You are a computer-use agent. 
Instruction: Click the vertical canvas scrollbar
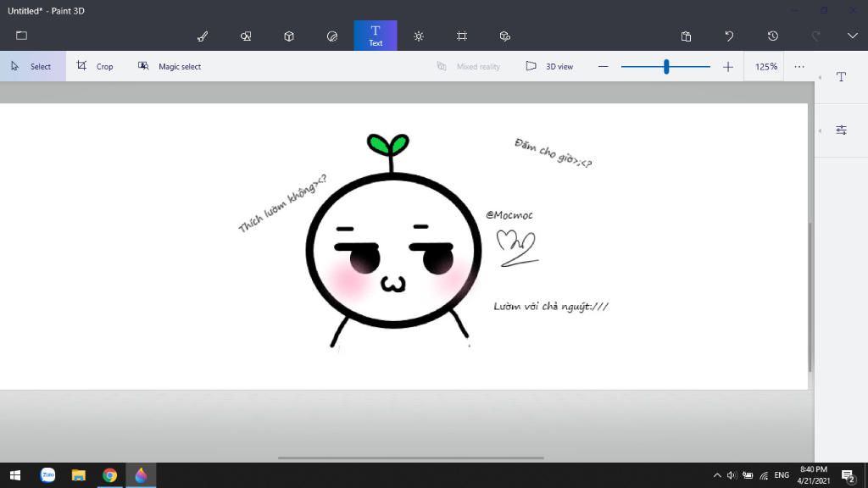pos(810,297)
